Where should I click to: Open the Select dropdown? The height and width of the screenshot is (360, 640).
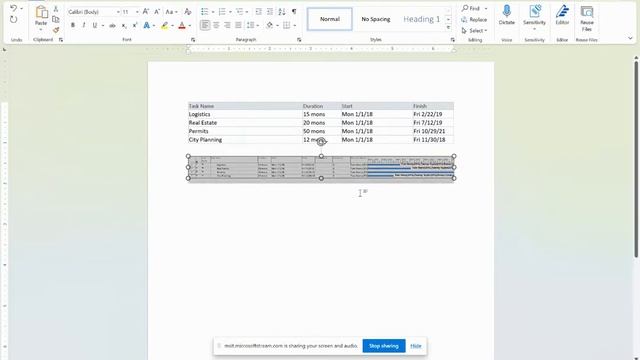[x=474, y=31]
